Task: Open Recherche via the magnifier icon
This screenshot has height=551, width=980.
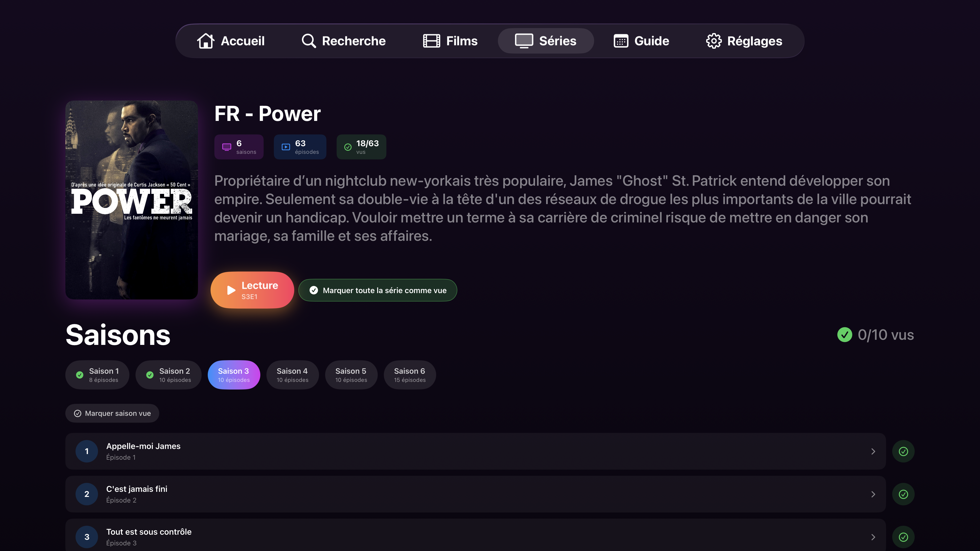Action: pos(309,41)
